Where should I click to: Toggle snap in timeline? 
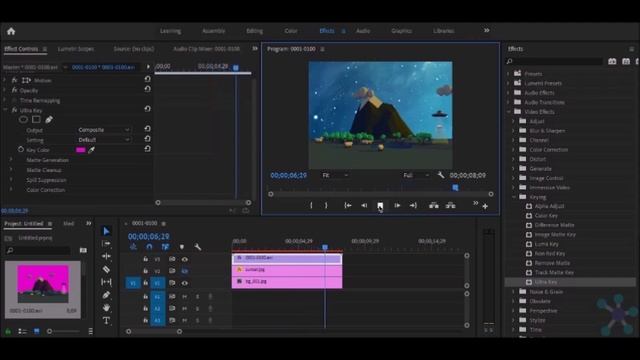(149, 247)
